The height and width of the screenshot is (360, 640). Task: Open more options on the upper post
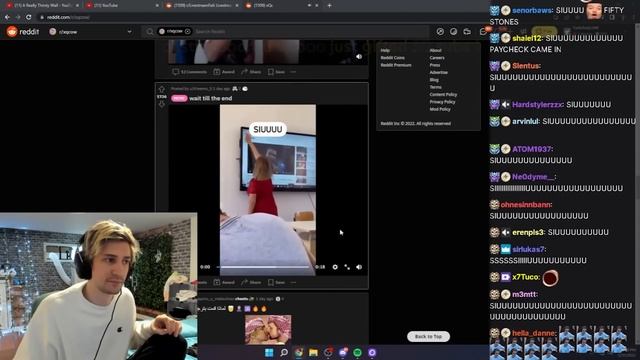tap(293, 72)
